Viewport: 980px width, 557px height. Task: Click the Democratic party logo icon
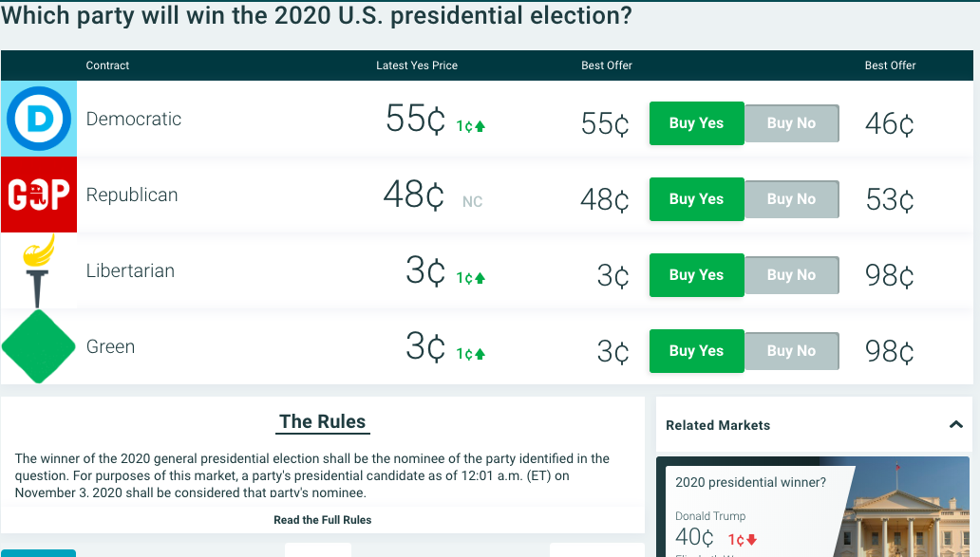39,119
